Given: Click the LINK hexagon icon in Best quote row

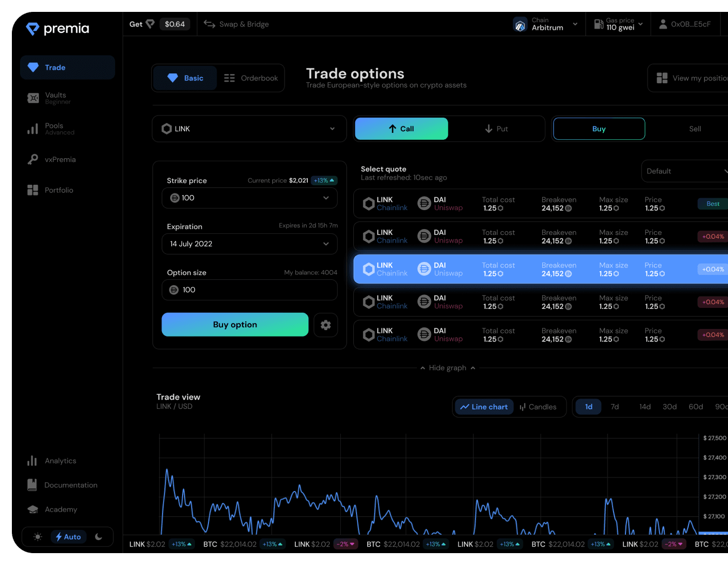Looking at the screenshot, I should point(369,204).
